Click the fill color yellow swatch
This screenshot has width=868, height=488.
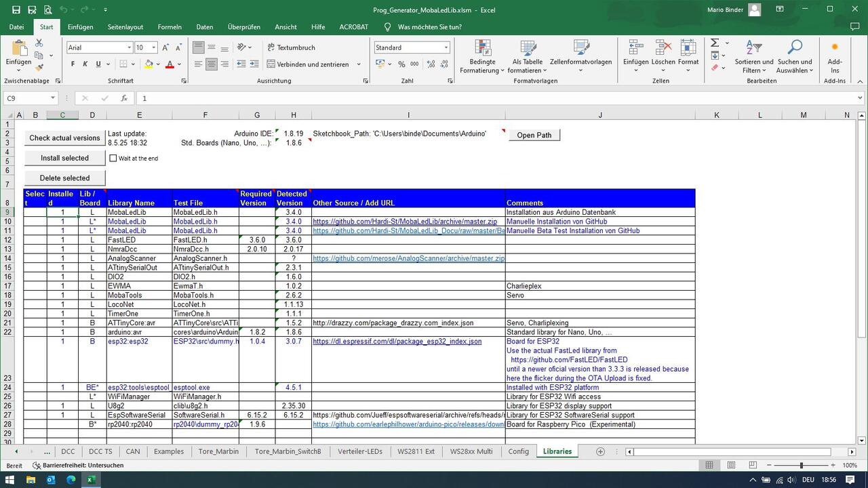149,64
